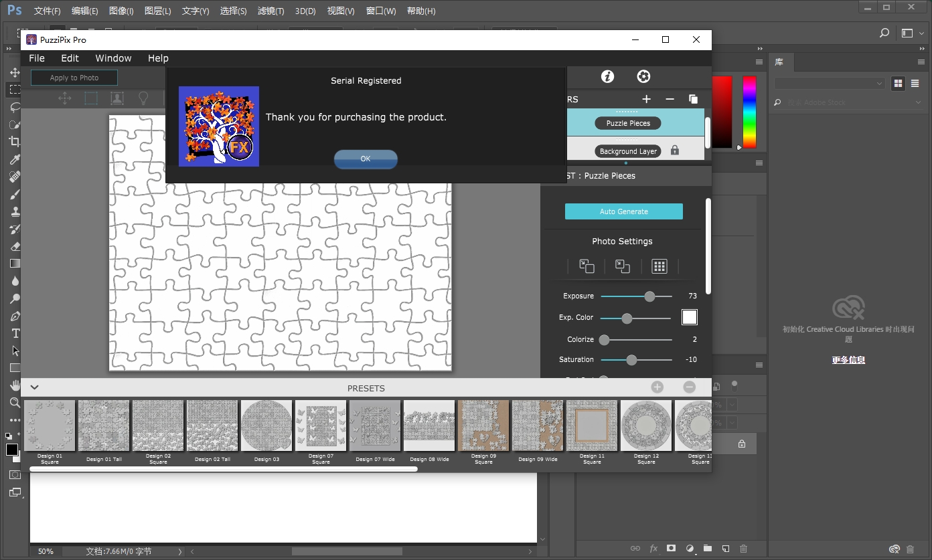Screen dimensions: 932x560
Task: Add layer mask icon in Photoshop
Action: (x=671, y=549)
